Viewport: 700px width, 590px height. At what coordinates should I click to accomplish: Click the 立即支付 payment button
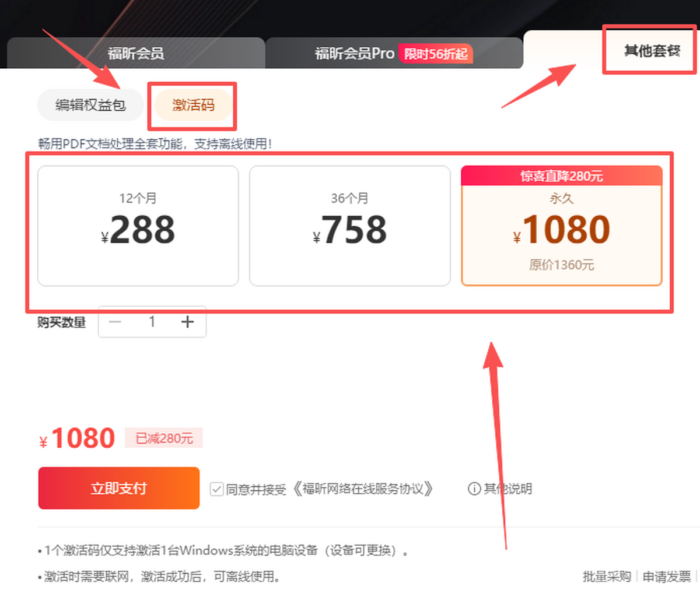pos(118,487)
